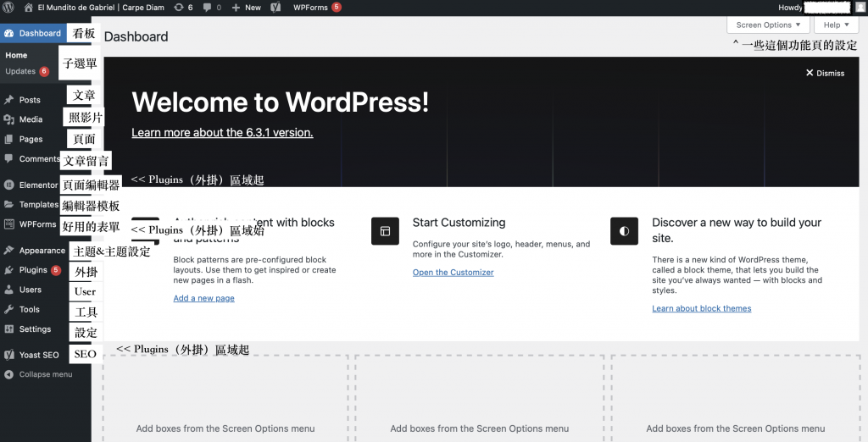The image size is (868, 442).
Task: Click the Templates folder icon
Action: tap(8, 204)
